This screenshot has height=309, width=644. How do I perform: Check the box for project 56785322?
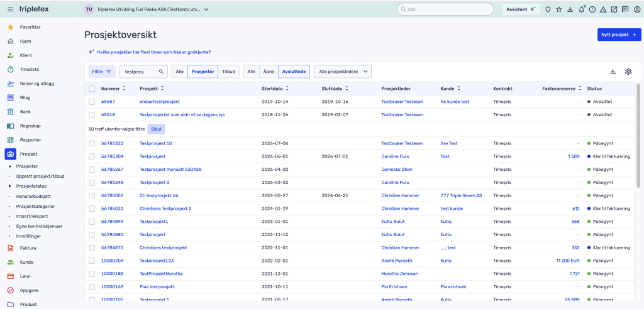[92, 143]
